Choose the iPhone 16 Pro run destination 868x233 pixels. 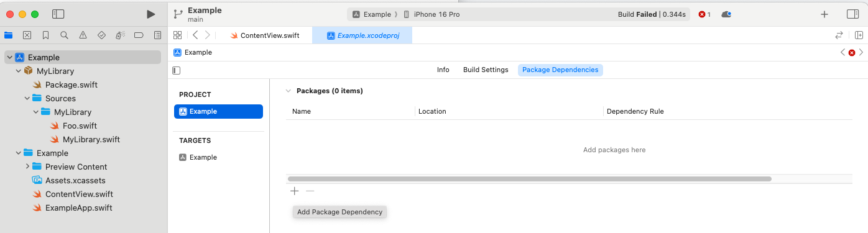(x=432, y=14)
